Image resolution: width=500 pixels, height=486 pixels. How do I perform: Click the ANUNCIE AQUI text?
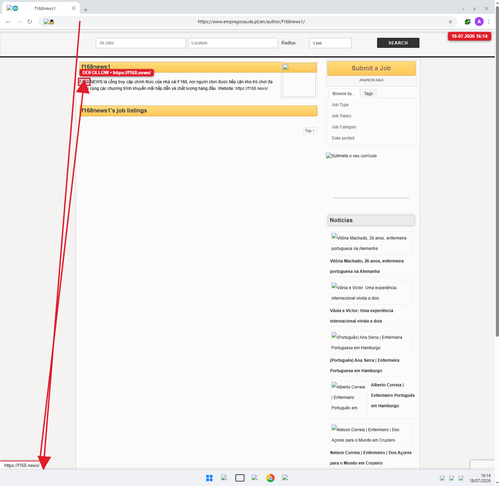click(x=371, y=80)
